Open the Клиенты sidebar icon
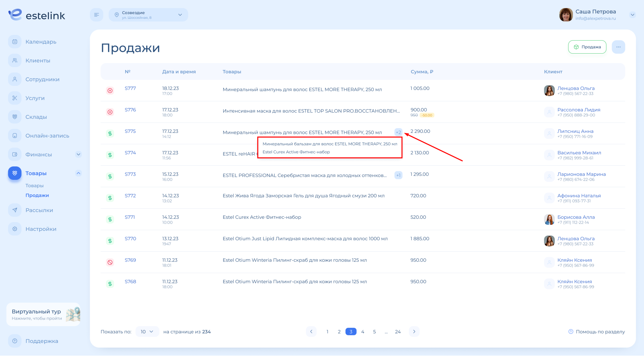This screenshot has height=357, width=644. pos(15,60)
